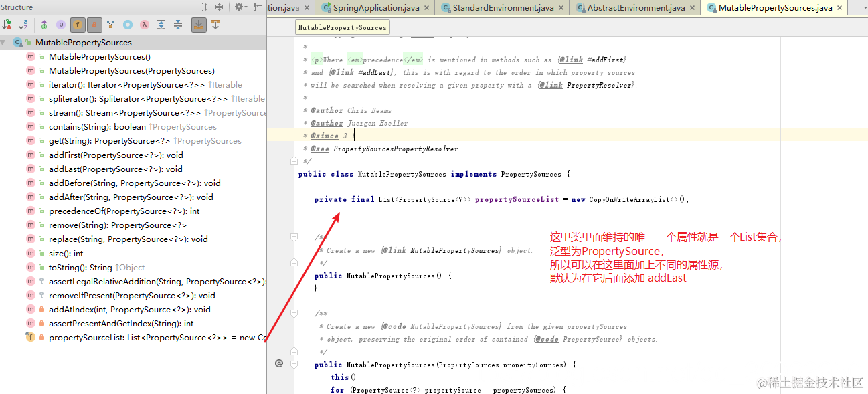
Task: Fold second constructor Javadoc comment
Action: click(x=293, y=314)
